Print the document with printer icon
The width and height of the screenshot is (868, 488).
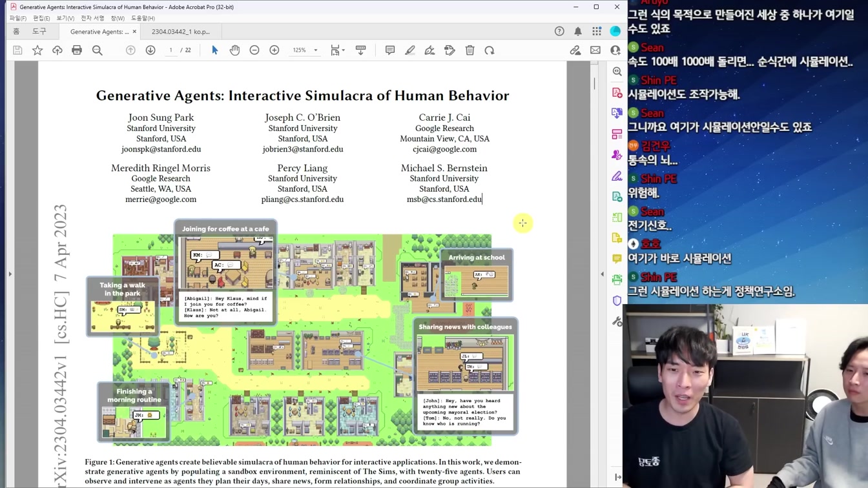[77, 50]
